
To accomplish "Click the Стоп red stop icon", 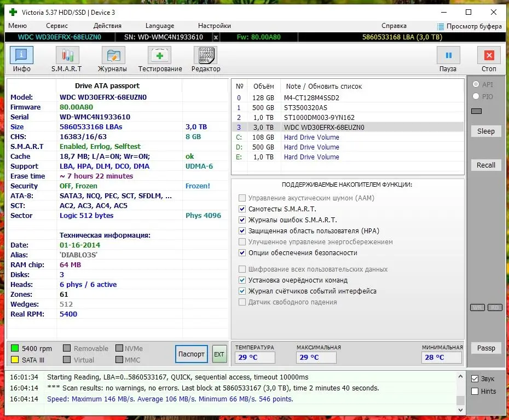I will pyautogui.click(x=489, y=55).
